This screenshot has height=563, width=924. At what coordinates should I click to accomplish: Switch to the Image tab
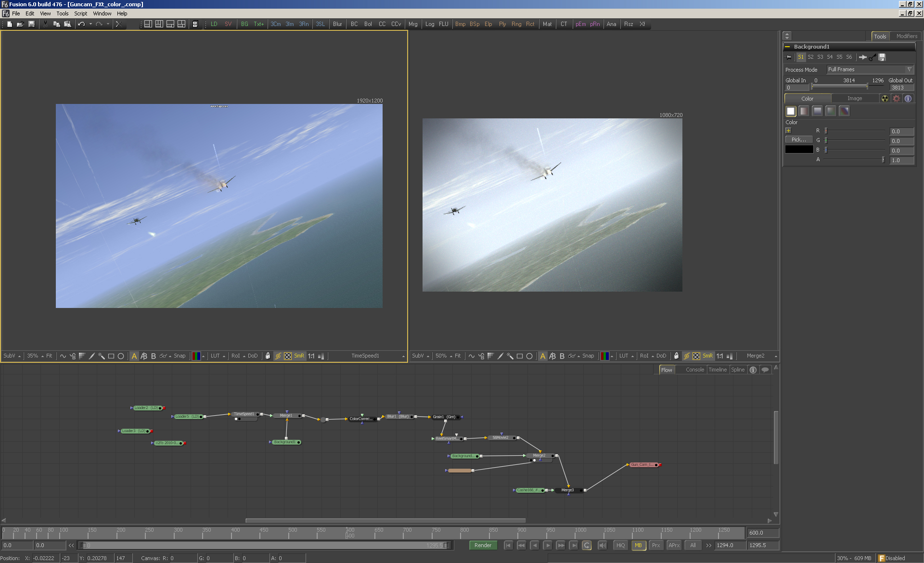pos(855,99)
